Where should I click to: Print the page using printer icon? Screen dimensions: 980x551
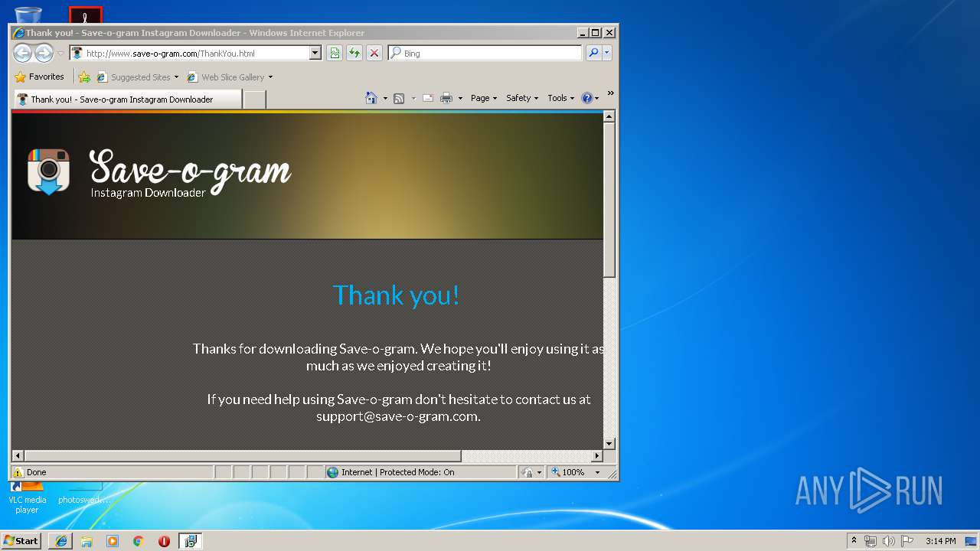[x=446, y=98]
